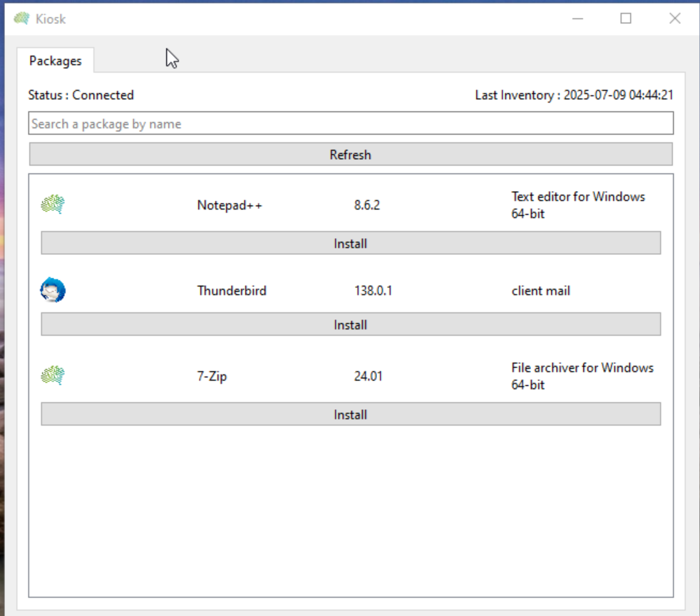Click the 'Status : Connected' label
Screen dimensions: 700x616
pyautogui.click(x=81, y=96)
